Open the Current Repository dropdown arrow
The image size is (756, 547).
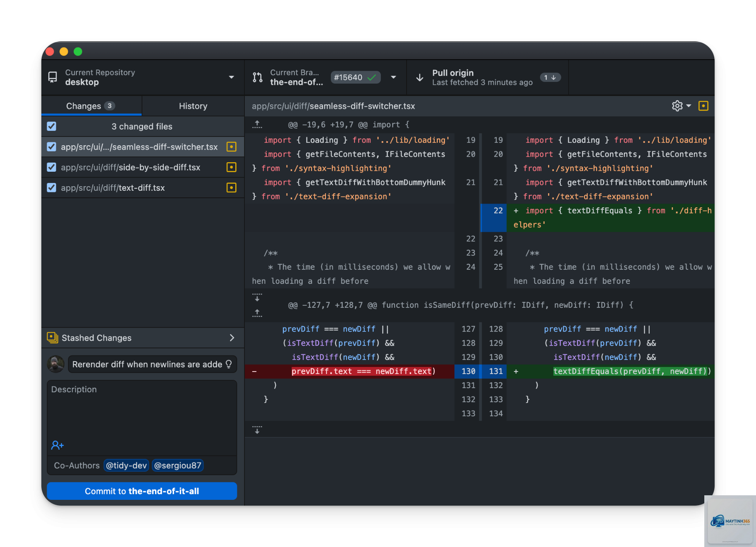tap(231, 77)
